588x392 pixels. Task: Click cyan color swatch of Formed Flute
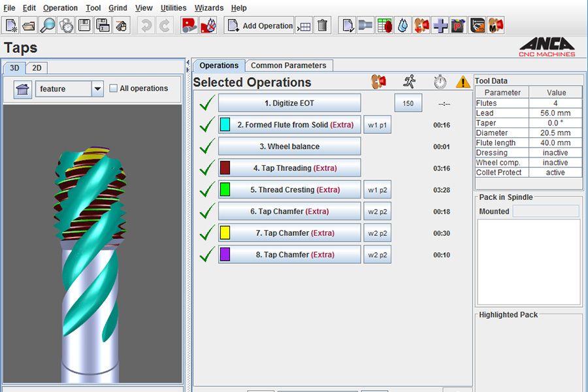tap(225, 125)
